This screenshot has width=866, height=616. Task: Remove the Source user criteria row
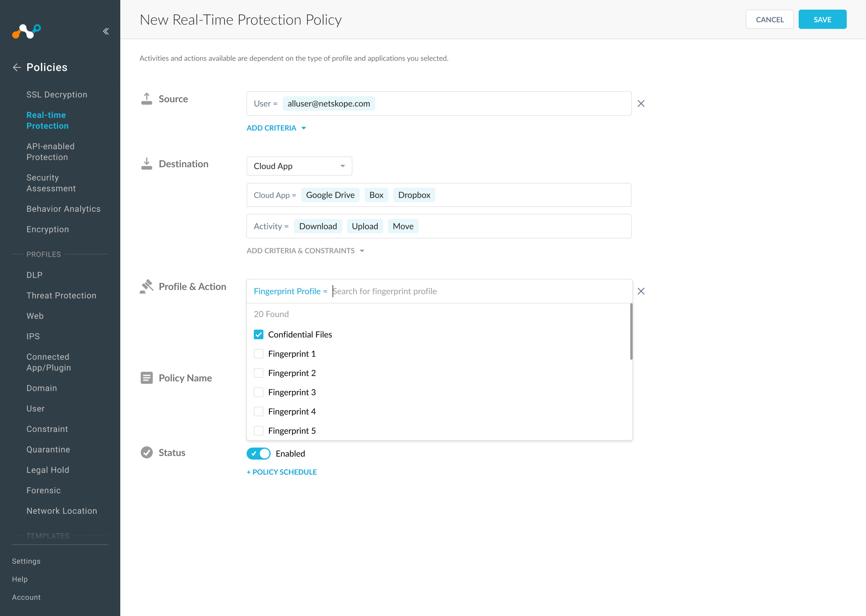[x=641, y=103]
